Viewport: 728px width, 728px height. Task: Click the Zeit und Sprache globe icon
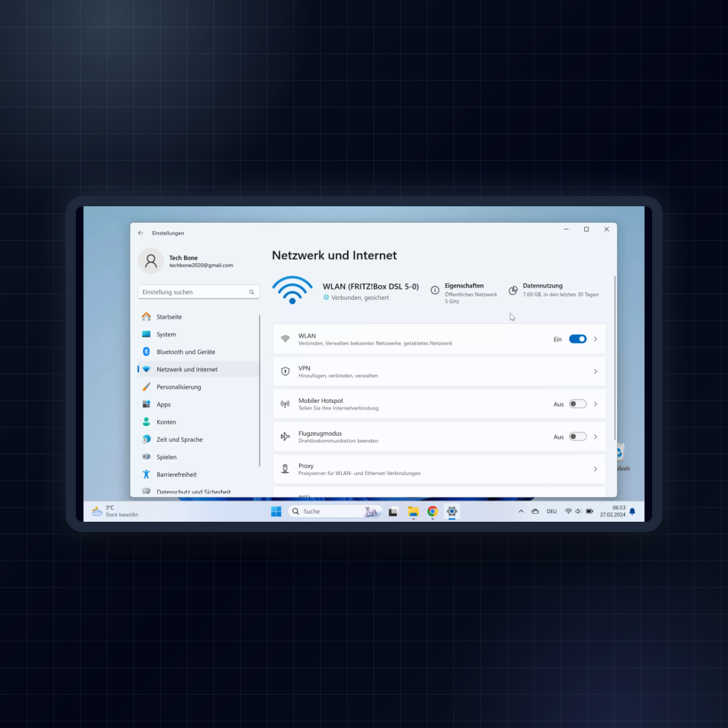point(146,439)
